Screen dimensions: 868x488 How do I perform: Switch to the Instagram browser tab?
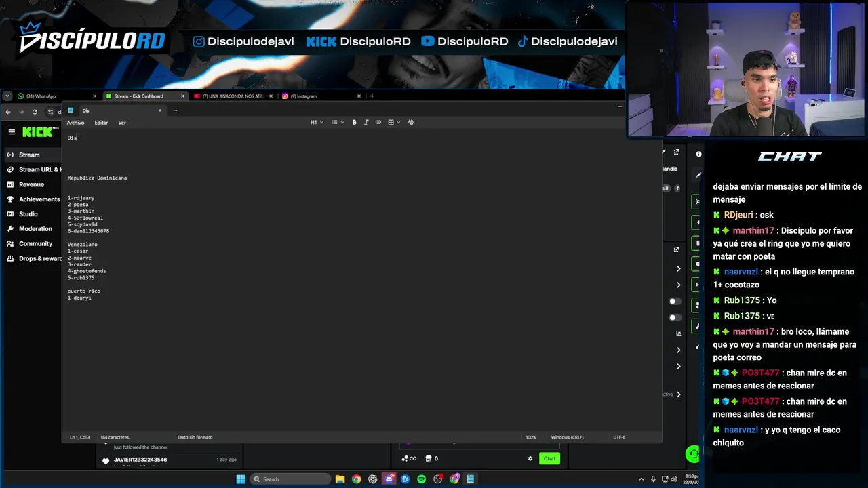coord(320,96)
